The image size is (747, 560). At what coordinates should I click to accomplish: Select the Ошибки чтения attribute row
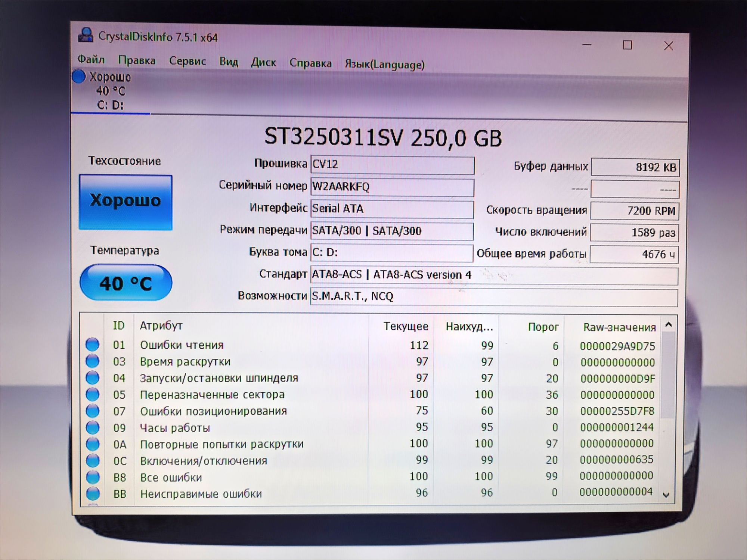coord(371,345)
